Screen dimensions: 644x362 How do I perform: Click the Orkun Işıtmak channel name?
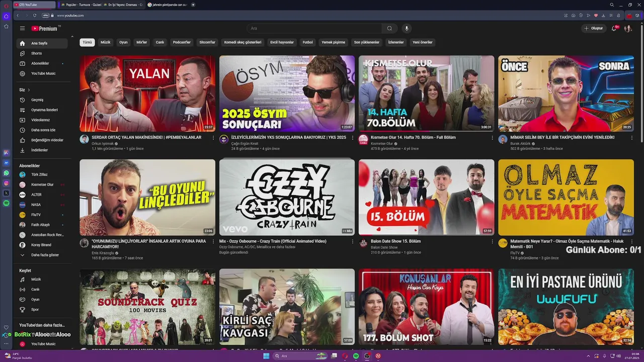tap(103, 143)
